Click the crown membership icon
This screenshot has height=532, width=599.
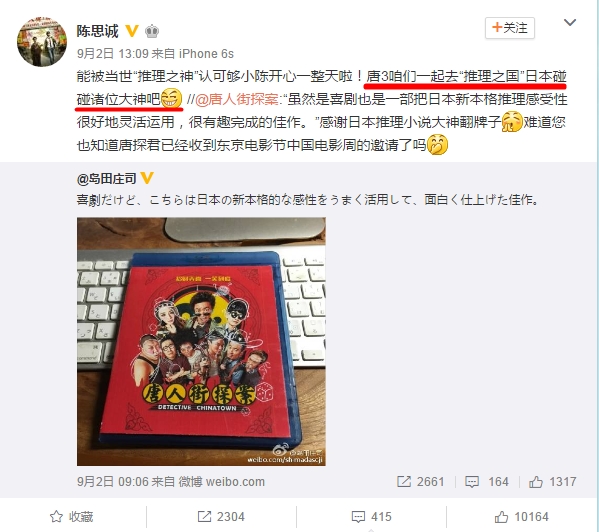coord(152,31)
